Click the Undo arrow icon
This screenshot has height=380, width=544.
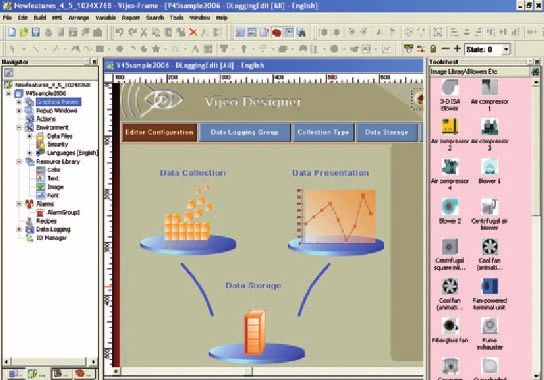point(119,32)
